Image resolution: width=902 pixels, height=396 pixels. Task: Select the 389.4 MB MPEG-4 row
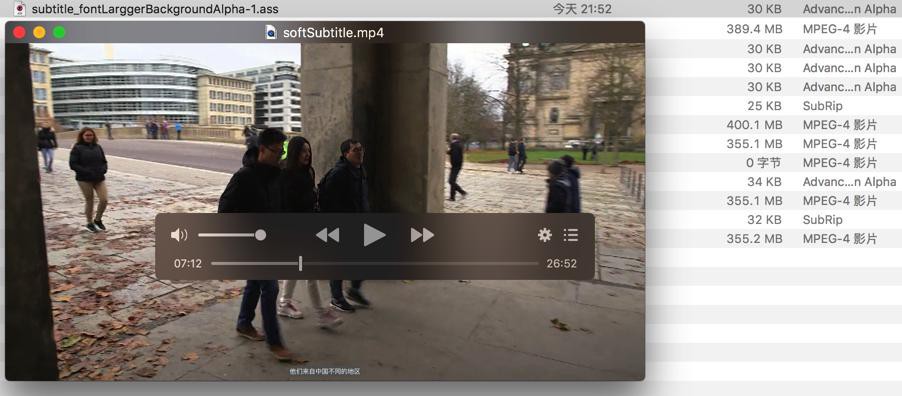tap(773, 29)
